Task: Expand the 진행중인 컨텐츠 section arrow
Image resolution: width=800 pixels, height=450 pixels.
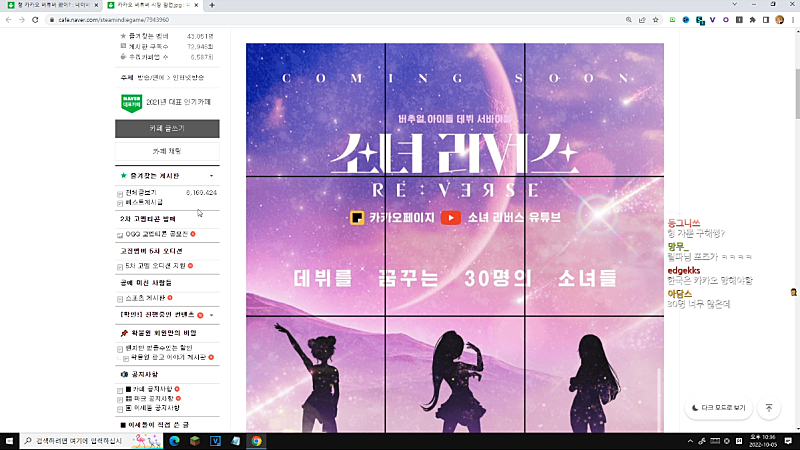Action: (211, 315)
